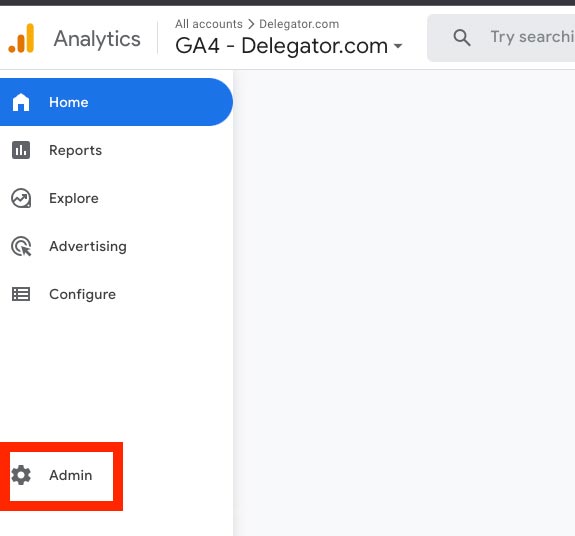575x536 pixels.
Task: Select the Home house icon
Action: click(21, 102)
